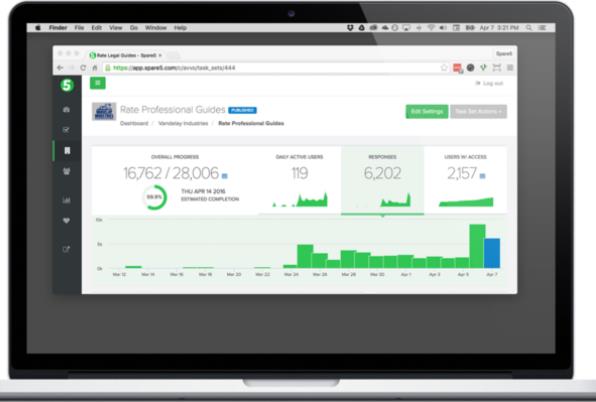Open the Finder menu in menu bar
This screenshot has width=596, height=402.
[58, 28]
